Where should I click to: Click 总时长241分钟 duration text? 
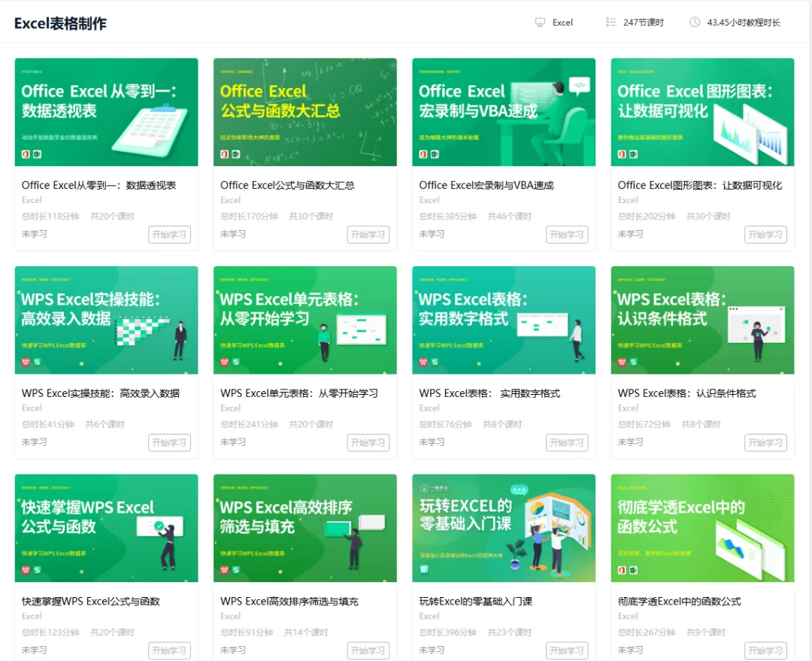(x=249, y=425)
